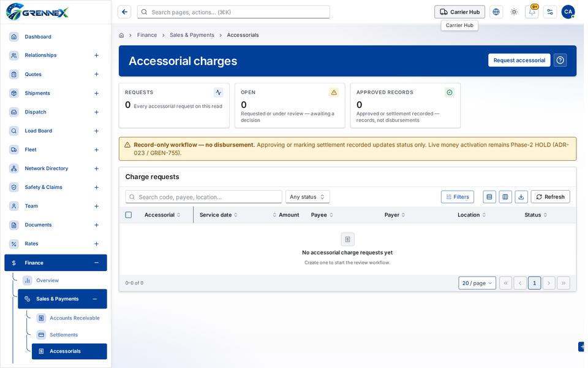Click the Sales & Payments breadcrumb
The width and height of the screenshot is (588, 368).
click(192, 35)
